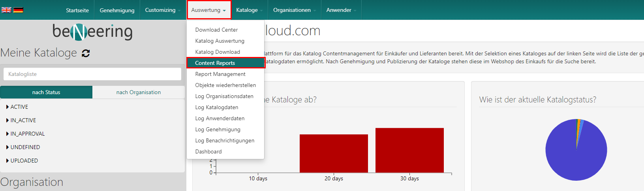Select Content Reports from the menu
Image resolution: width=644 pixels, height=191 pixels.
215,63
